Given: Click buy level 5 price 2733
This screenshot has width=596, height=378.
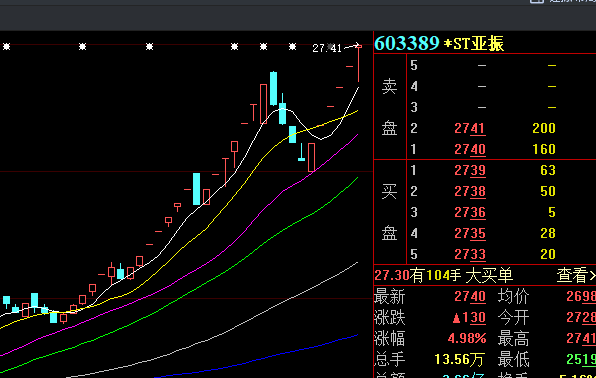Looking at the screenshot, I should tap(470, 254).
